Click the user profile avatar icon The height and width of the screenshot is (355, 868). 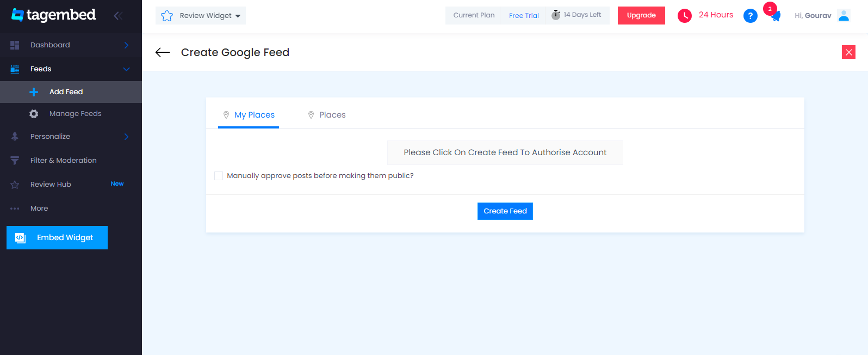pos(844,15)
